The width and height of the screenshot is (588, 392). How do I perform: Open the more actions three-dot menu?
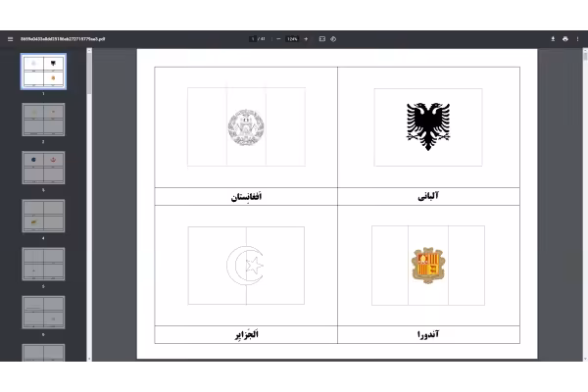coord(577,39)
